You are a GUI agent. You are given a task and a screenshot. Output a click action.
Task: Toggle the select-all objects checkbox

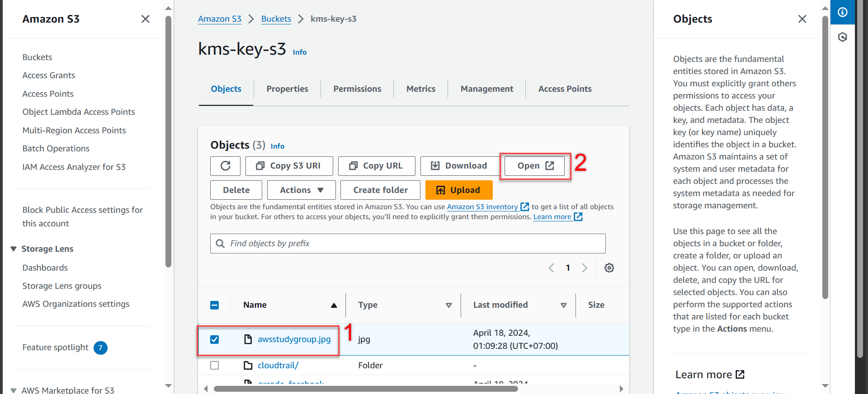tap(215, 305)
